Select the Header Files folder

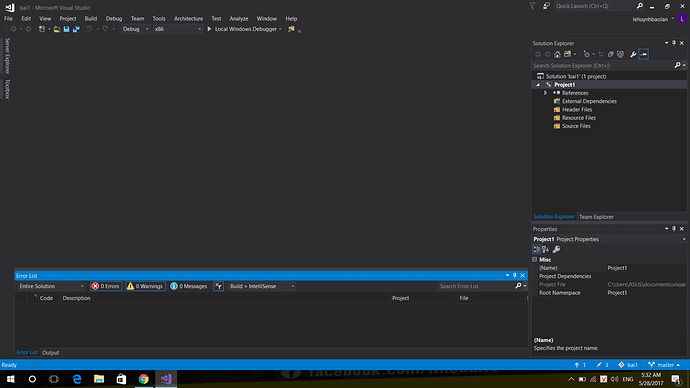[x=577, y=110]
